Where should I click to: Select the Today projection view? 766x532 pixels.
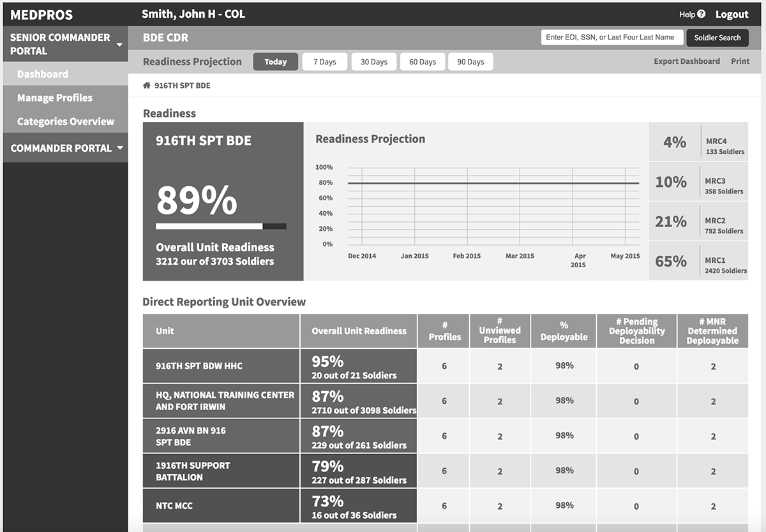tap(275, 61)
